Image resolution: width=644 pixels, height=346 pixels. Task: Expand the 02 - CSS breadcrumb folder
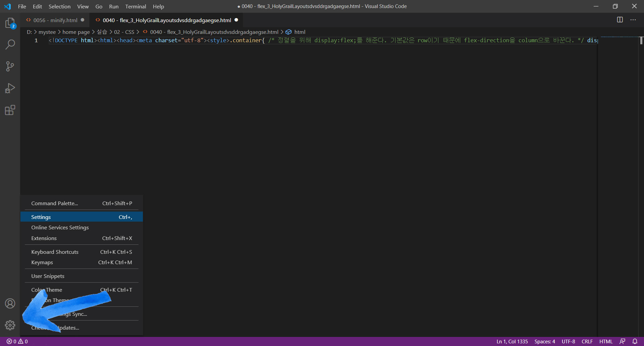(124, 32)
